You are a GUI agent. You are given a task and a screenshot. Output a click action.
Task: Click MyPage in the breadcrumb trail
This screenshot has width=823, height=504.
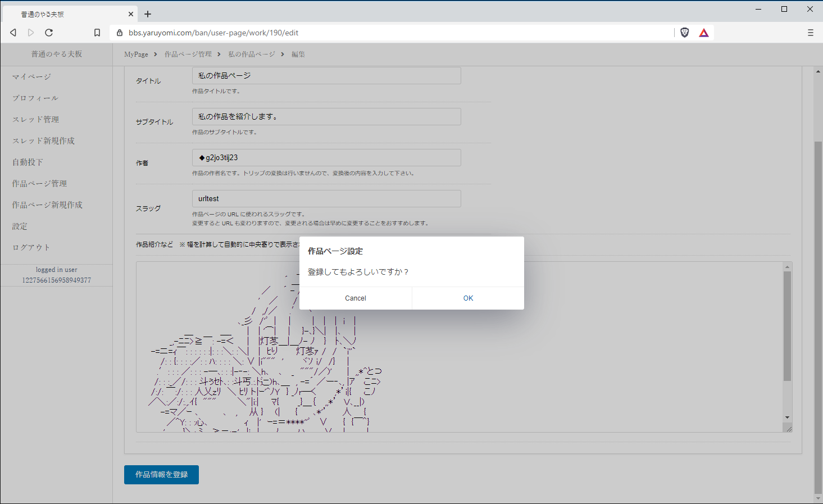(x=135, y=54)
